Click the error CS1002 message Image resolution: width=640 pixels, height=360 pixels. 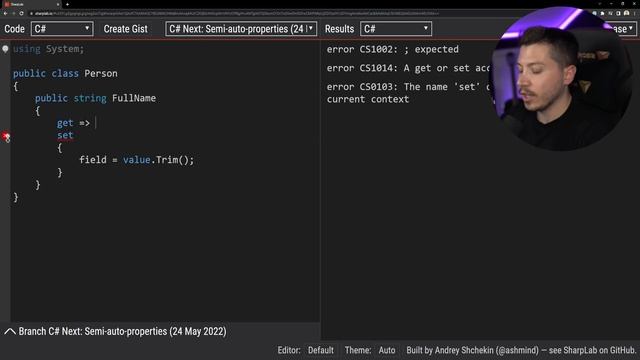click(392, 49)
